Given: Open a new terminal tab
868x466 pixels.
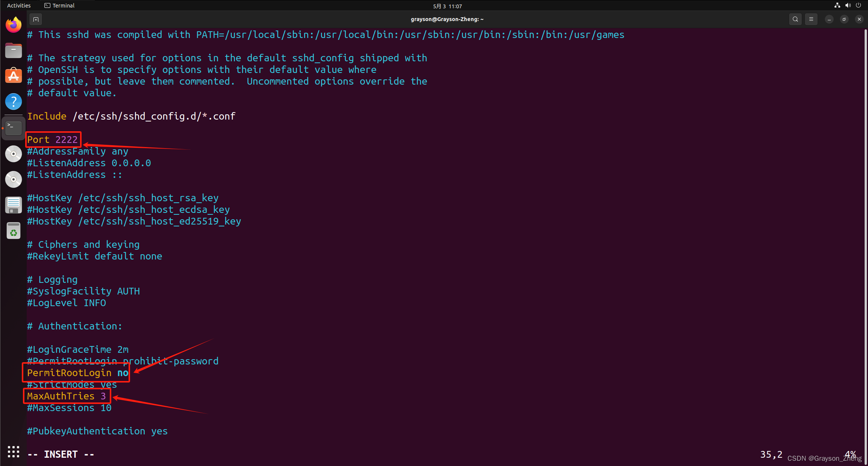Looking at the screenshot, I should pos(36,19).
